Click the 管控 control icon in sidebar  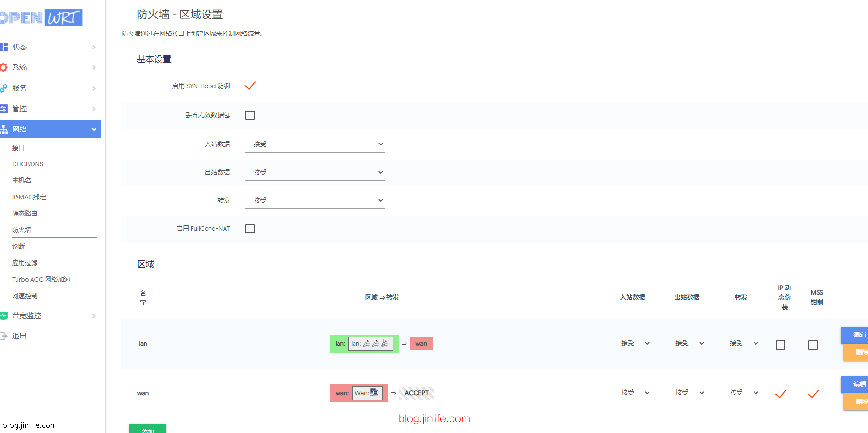pyautogui.click(x=4, y=109)
